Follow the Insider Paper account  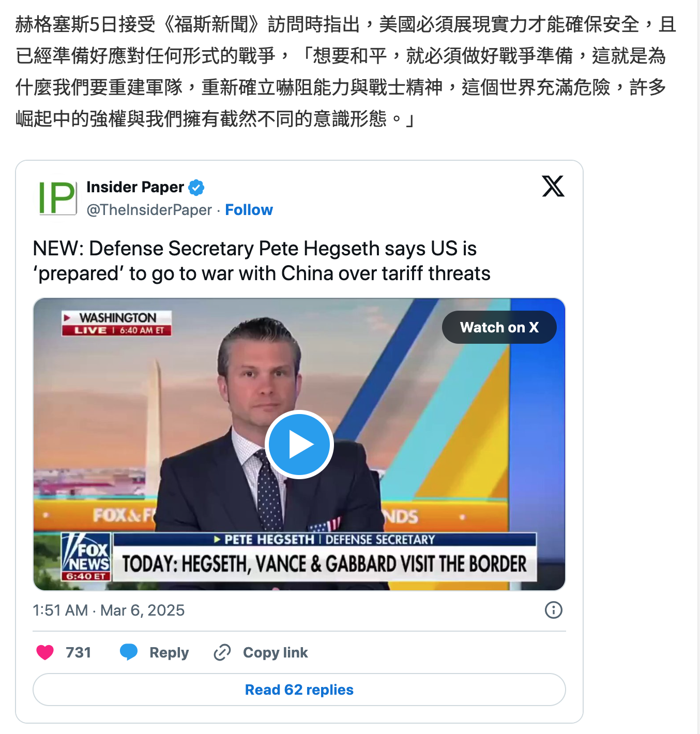249,210
